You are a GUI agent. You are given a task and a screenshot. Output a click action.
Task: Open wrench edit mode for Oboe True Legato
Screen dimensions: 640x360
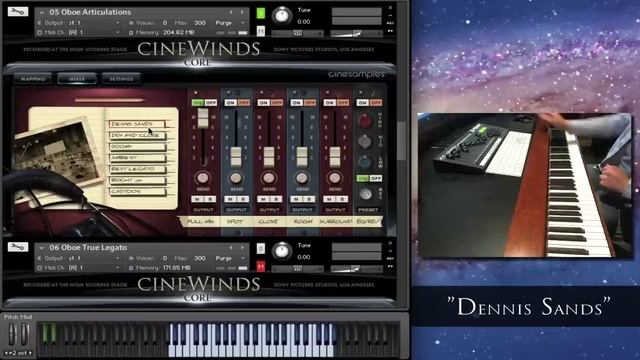click(18, 247)
